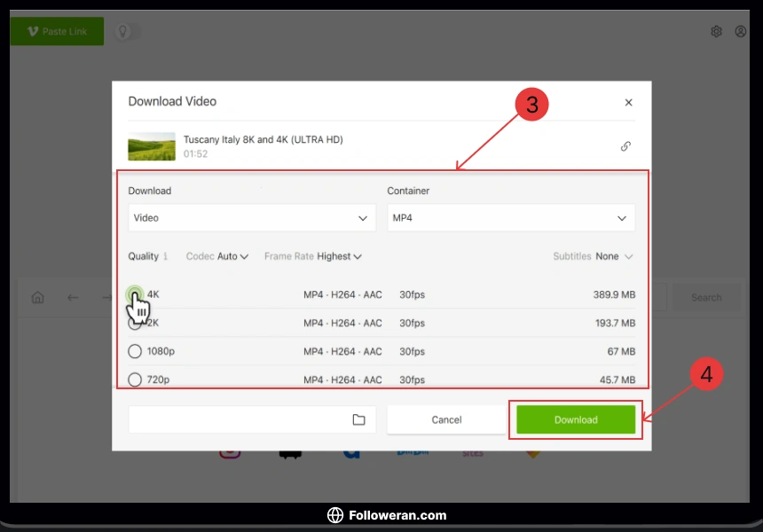Screen dimensions: 763x532
Task: Choose the 4K quality radio button
Action: tap(134, 293)
